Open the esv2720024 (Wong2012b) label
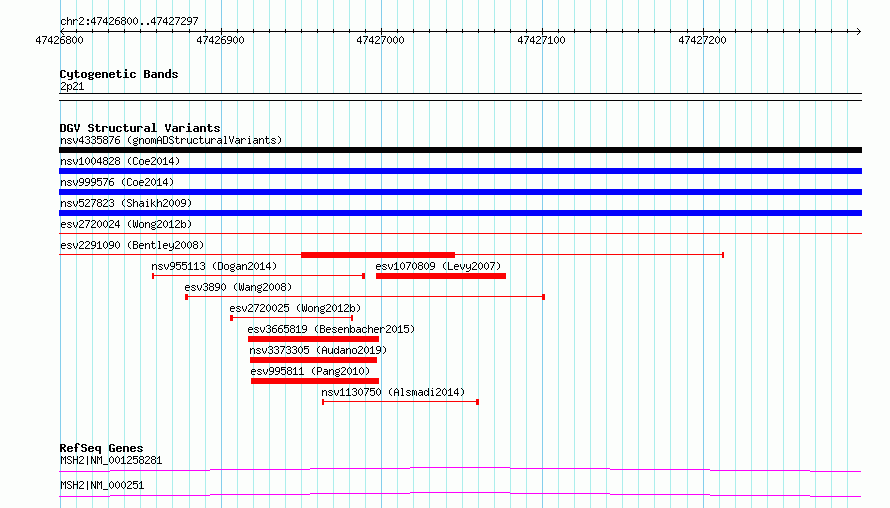 (126, 224)
